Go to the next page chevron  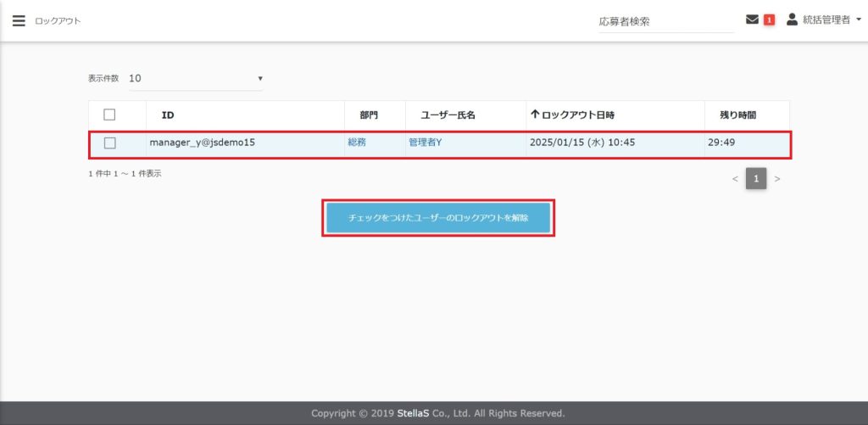777,179
